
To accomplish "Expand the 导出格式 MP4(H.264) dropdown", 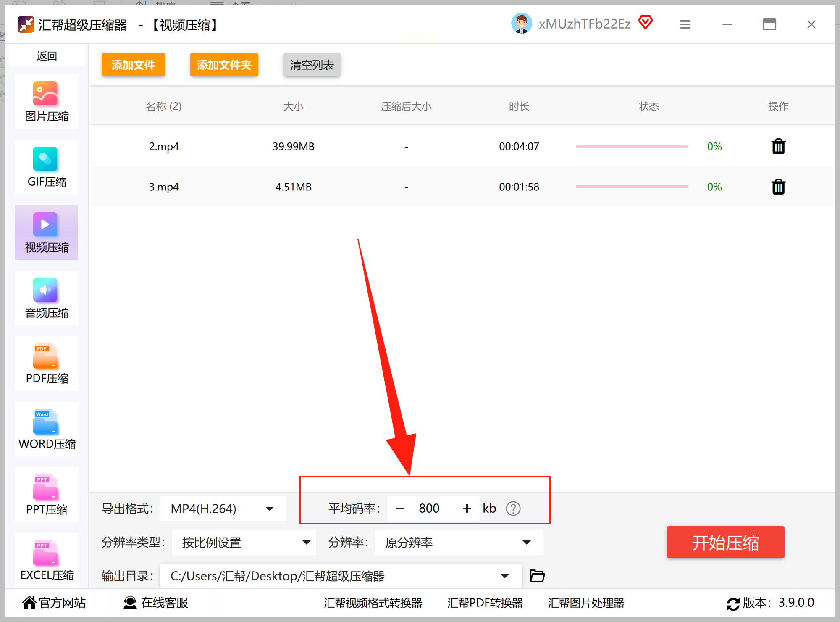I will click(270, 509).
